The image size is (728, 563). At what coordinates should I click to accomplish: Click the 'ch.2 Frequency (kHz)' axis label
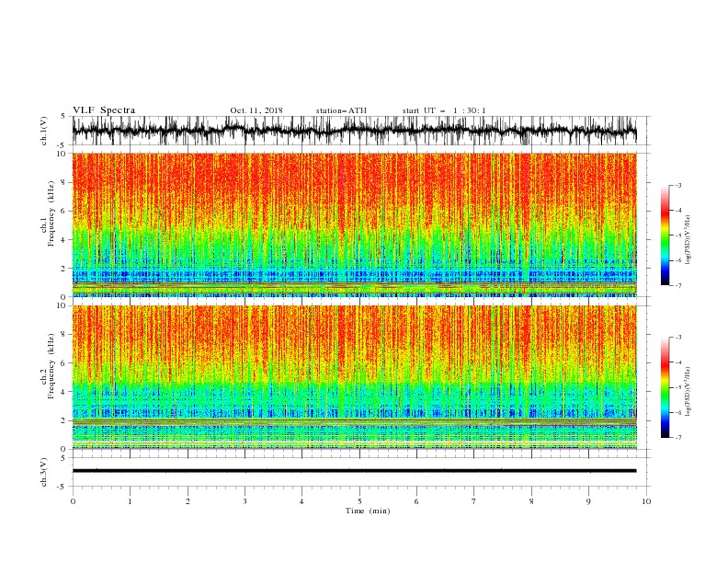48,366
